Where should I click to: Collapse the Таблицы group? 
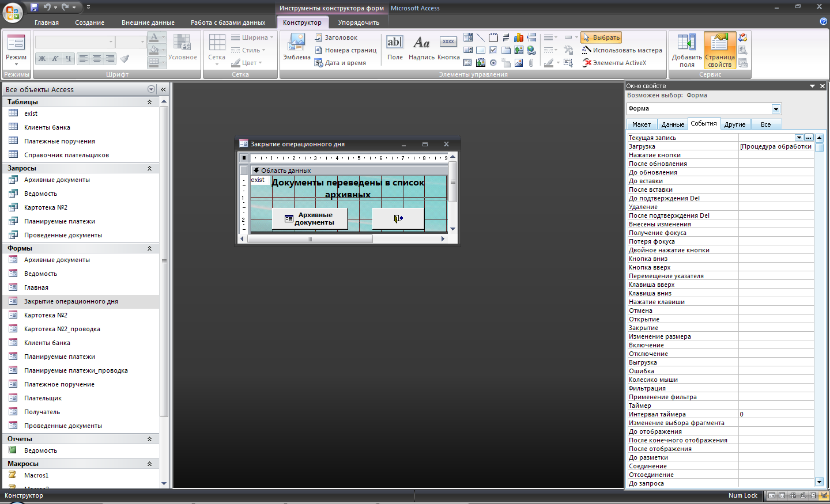(x=149, y=102)
